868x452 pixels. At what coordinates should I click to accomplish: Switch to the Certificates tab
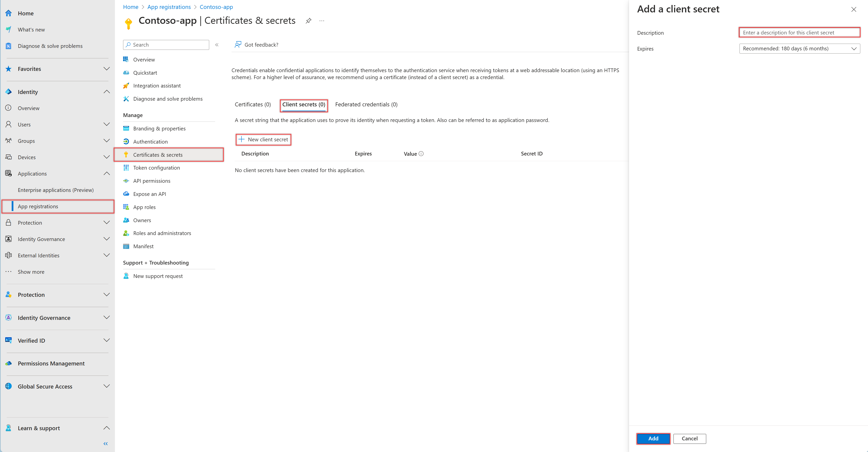tap(252, 104)
